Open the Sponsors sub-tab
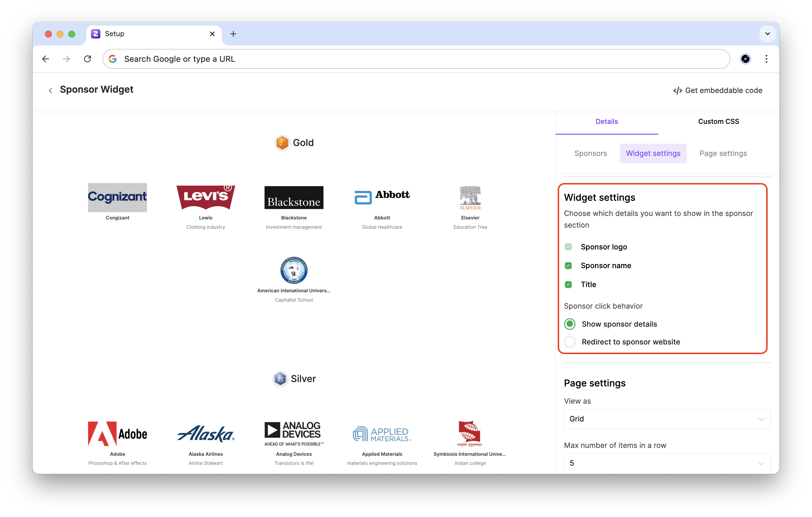Viewport: 812px width, 517px height. coord(590,153)
